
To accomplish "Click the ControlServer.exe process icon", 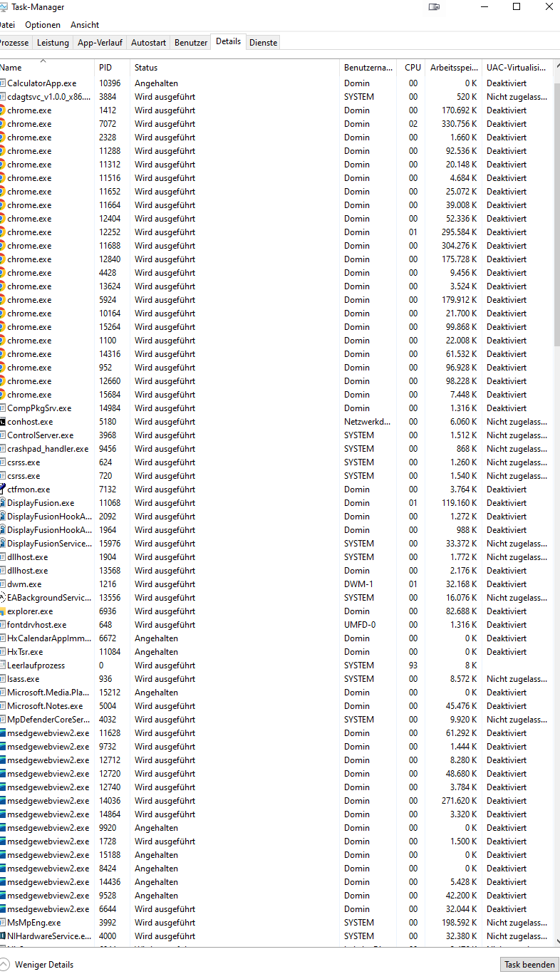I will 2,435.
